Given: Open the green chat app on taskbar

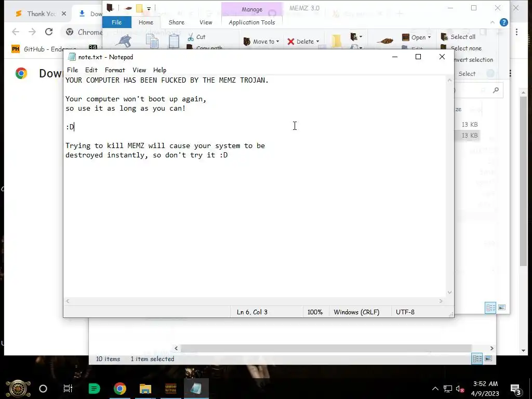Looking at the screenshot, I should click(x=94, y=389).
